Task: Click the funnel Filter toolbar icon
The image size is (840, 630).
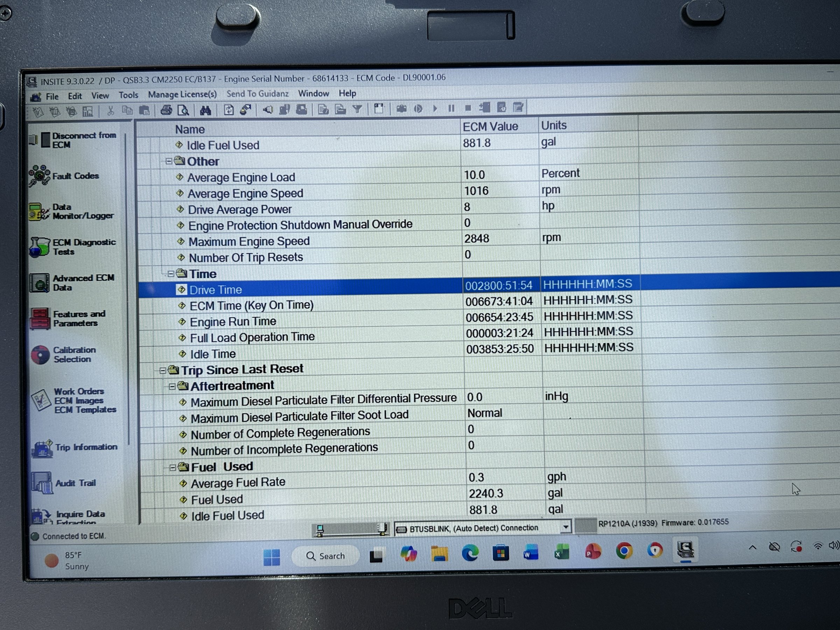Action: pyautogui.click(x=357, y=109)
